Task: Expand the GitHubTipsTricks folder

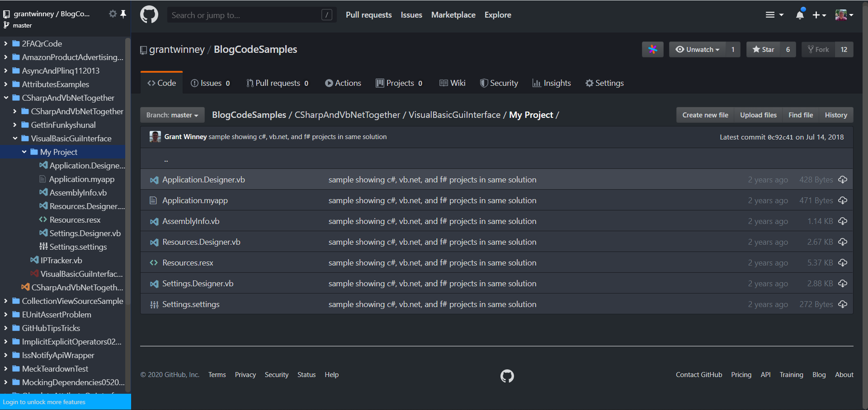Action: [x=5, y=328]
